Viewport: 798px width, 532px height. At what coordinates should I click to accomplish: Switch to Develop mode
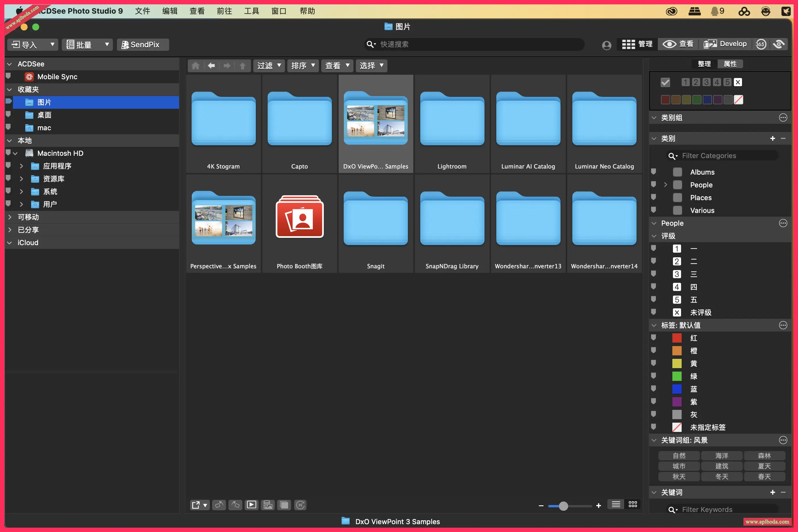click(x=725, y=44)
